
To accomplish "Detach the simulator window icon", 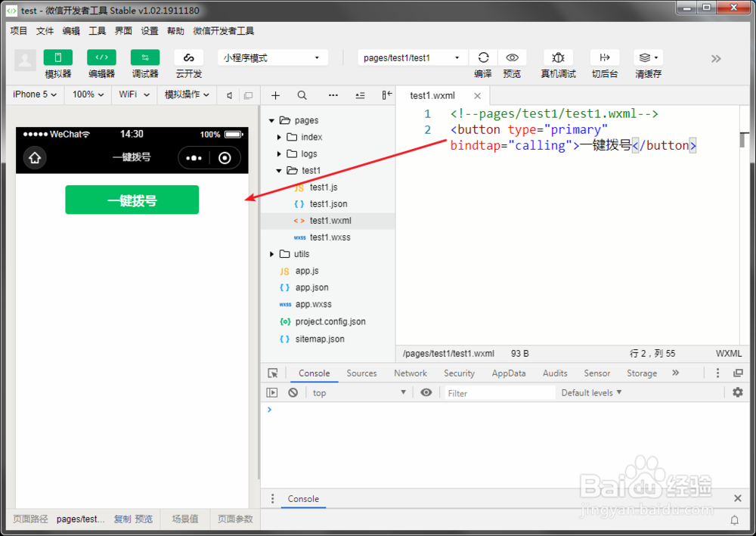I will 248,95.
